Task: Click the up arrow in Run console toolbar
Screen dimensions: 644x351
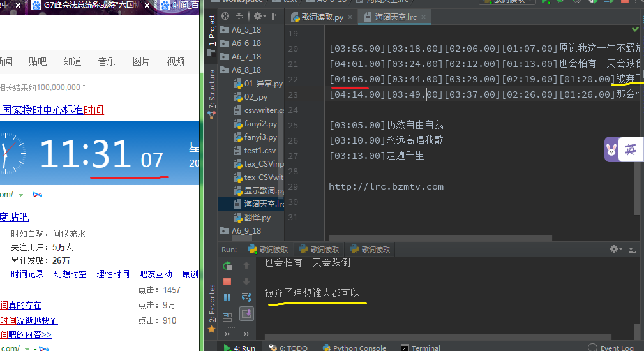Action: pyautogui.click(x=246, y=265)
